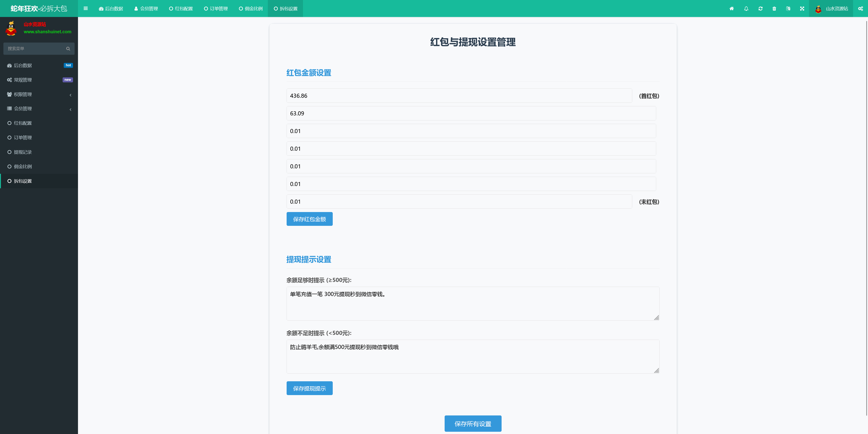The width and height of the screenshot is (868, 434).
Task: Click the search magnifier in sidebar search box
Action: pyautogui.click(x=68, y=49)
